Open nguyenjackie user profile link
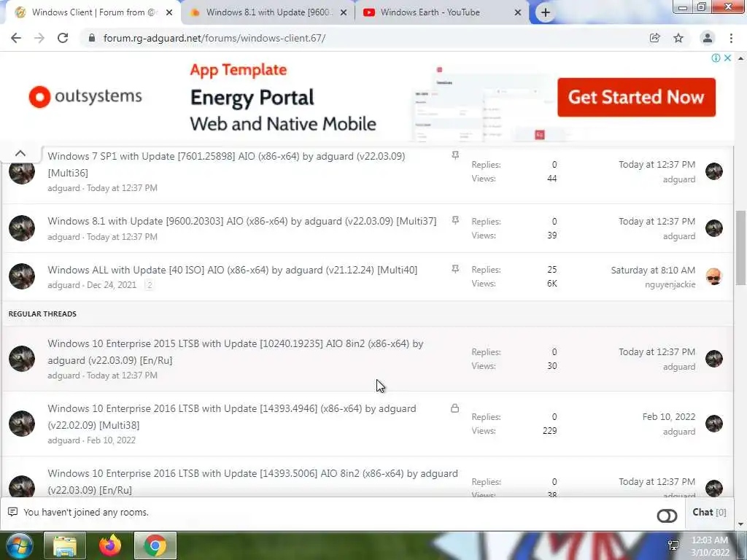This screenshot has width=747, height=560. pos(670,284)
